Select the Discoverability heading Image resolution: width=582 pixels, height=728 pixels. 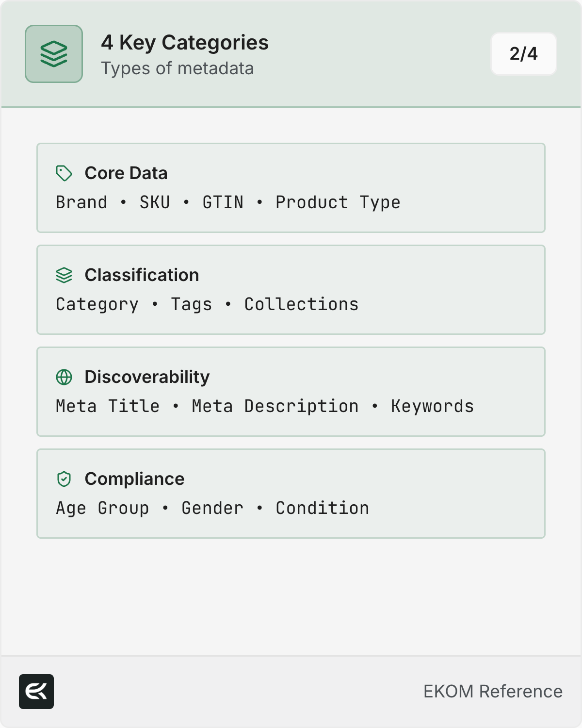(147, 377)
